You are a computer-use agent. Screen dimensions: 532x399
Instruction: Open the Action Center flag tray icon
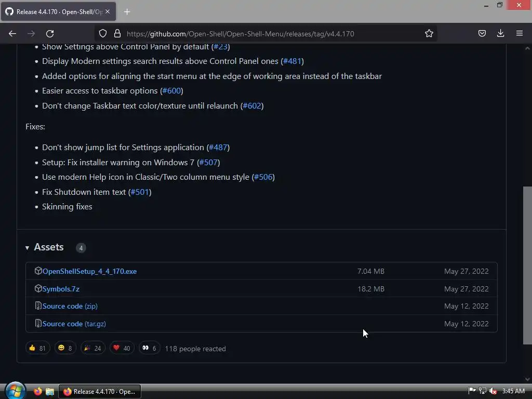pos(472,391)
